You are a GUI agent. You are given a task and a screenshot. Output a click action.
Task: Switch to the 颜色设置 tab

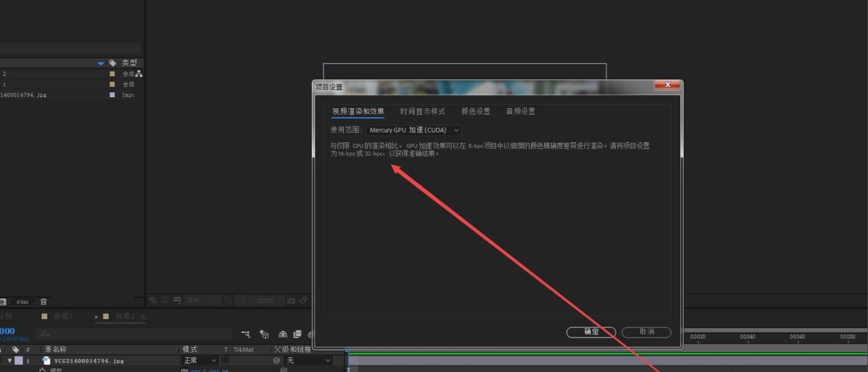(x=476, y=111)
